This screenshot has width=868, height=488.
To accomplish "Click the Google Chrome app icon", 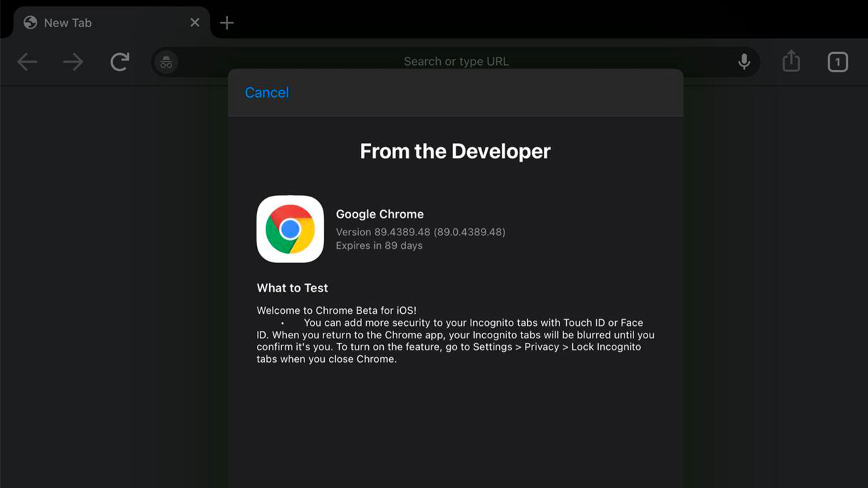I will tap(290, 229).
